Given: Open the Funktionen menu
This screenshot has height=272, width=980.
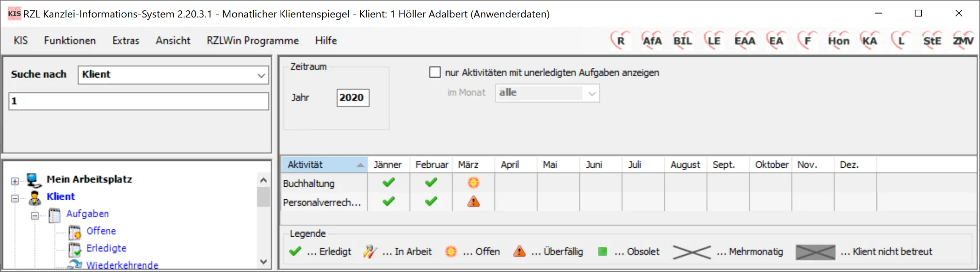Looking at the screenshot, I should coord(70,40).
